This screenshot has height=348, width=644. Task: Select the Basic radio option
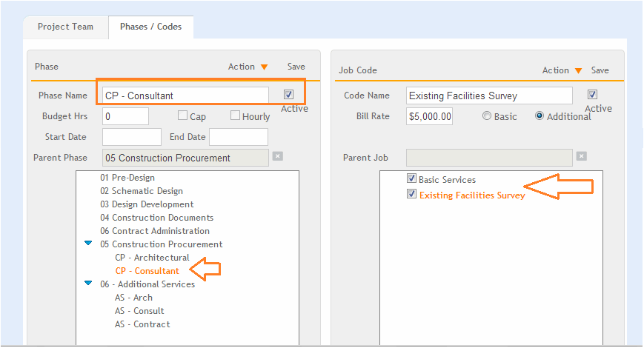click(x=487, y=116)
